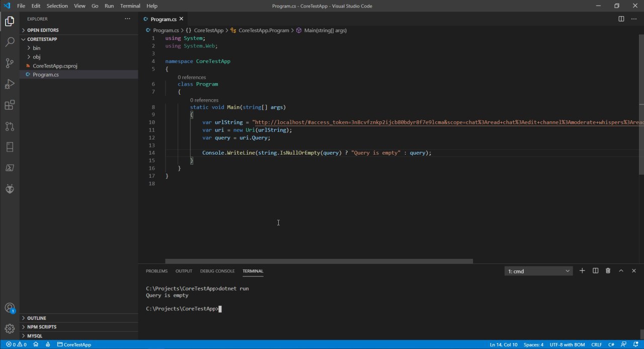Select the Terminal panel tab

(x=253, y=271)
